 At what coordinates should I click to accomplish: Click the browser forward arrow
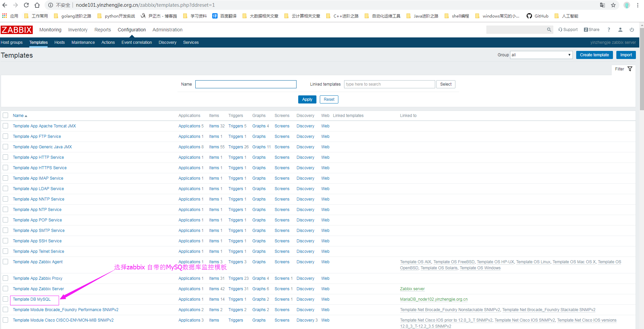(16, 5)
